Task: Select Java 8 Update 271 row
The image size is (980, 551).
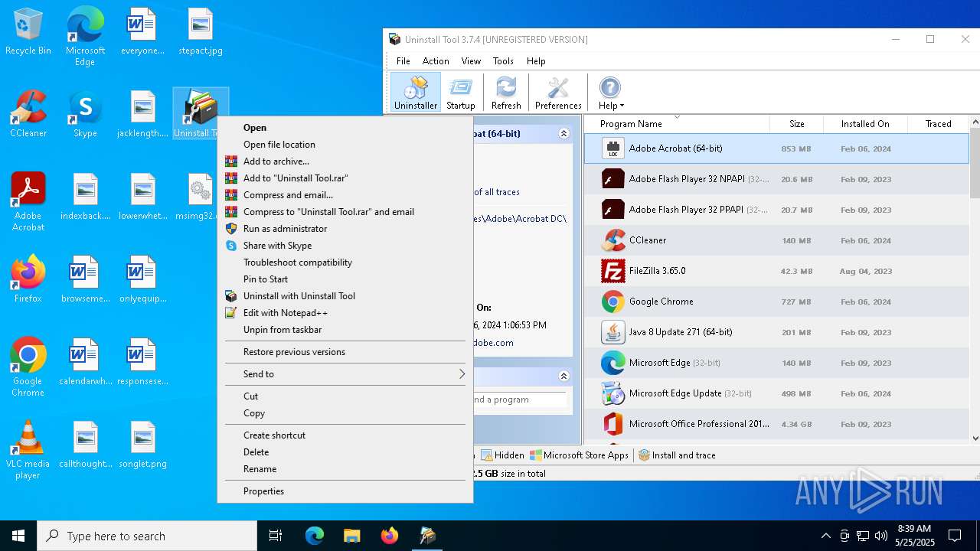Action: coord(776,332)
